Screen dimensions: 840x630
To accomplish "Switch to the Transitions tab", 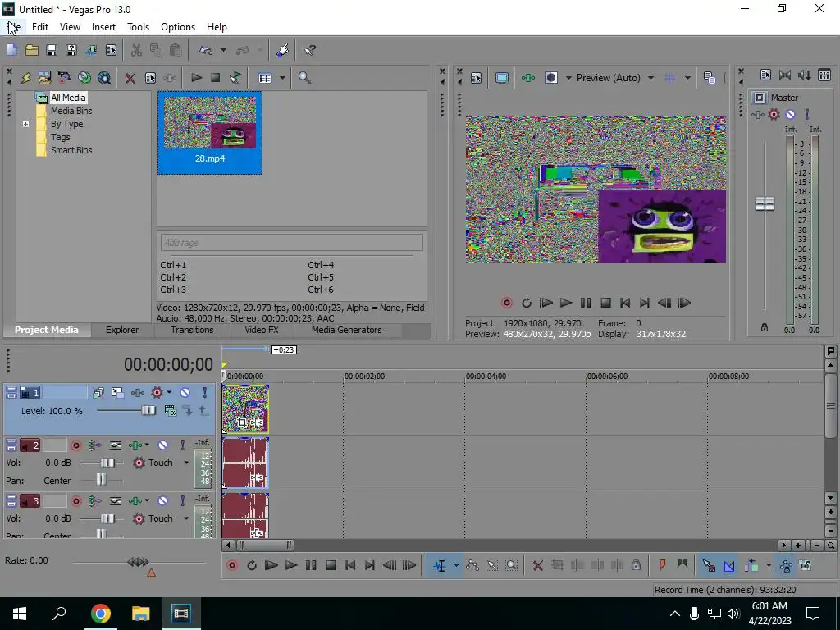I will [192, 330].
